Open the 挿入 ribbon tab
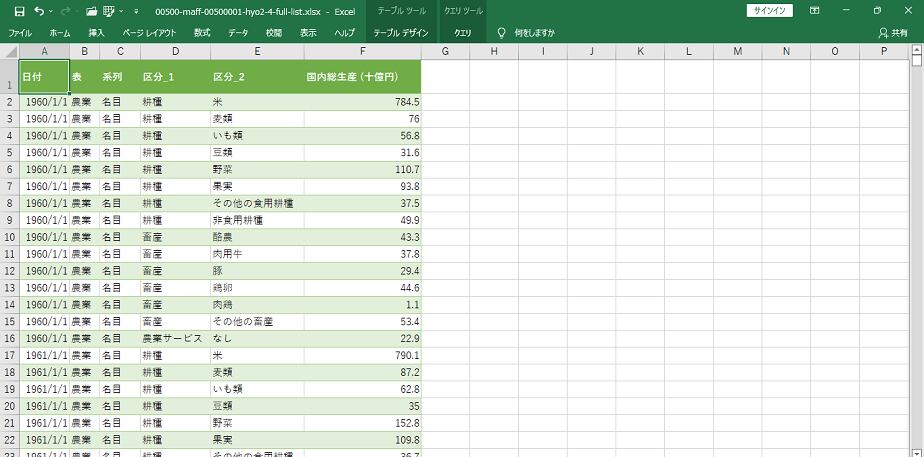 coord(97,33)
